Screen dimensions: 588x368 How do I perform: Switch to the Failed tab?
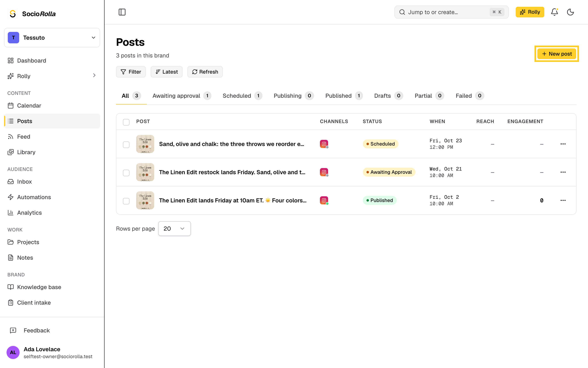point(470,96)
